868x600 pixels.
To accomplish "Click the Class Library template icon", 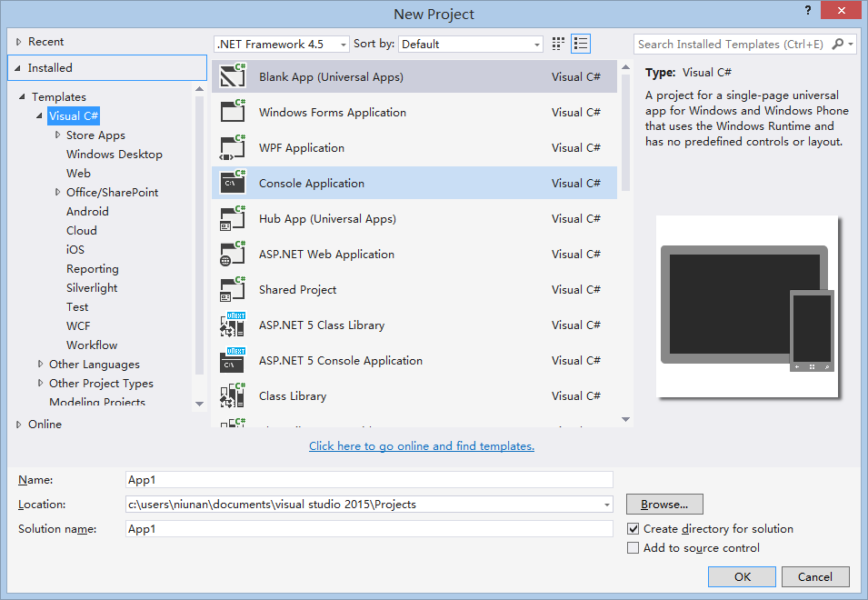I will (233, 395).
